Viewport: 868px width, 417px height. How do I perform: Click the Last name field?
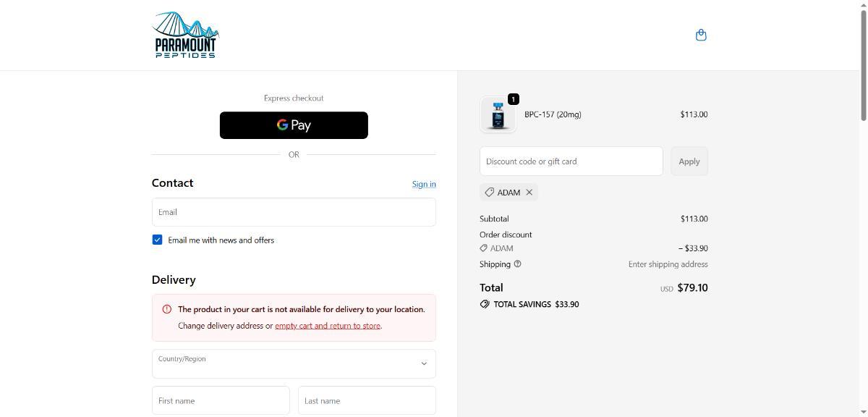[x=367, y=400]
